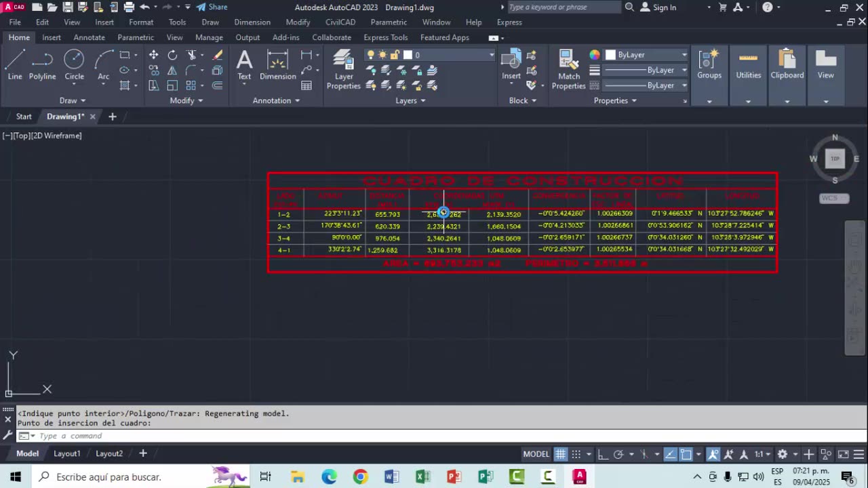Click the Share button

point(212,7)
